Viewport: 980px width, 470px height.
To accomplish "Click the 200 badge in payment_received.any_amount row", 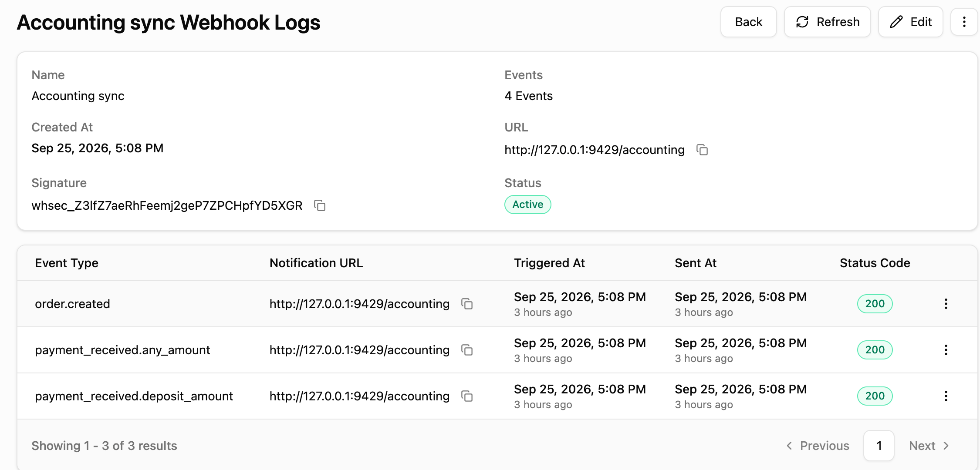I will 875,350.
